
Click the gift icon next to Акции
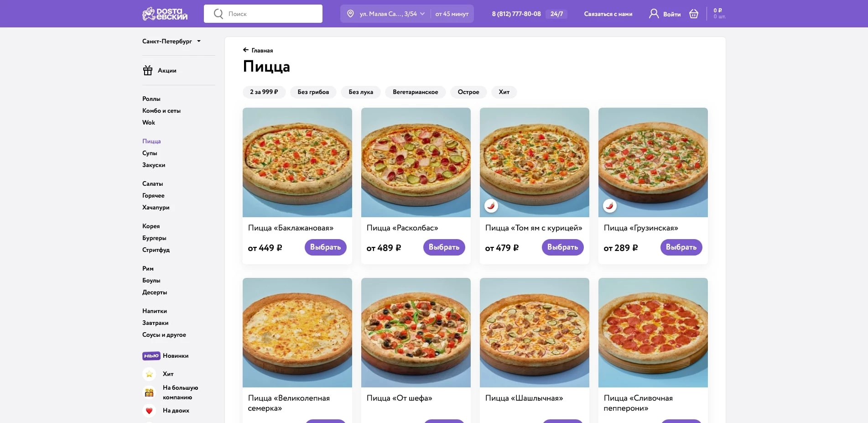click(148, 70)
